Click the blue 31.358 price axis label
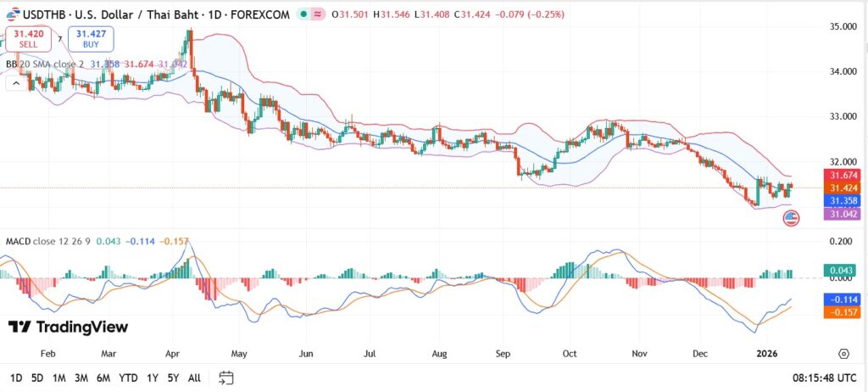The height and width of the screenshot is (392, 868). click(x=844, y=201)
